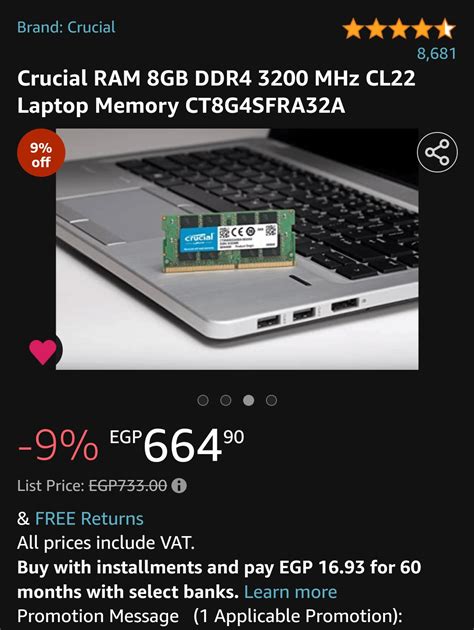This screenshot has width=474, height=630.
Task: Select the fourth image carousel dot
Action: [272, 400]
